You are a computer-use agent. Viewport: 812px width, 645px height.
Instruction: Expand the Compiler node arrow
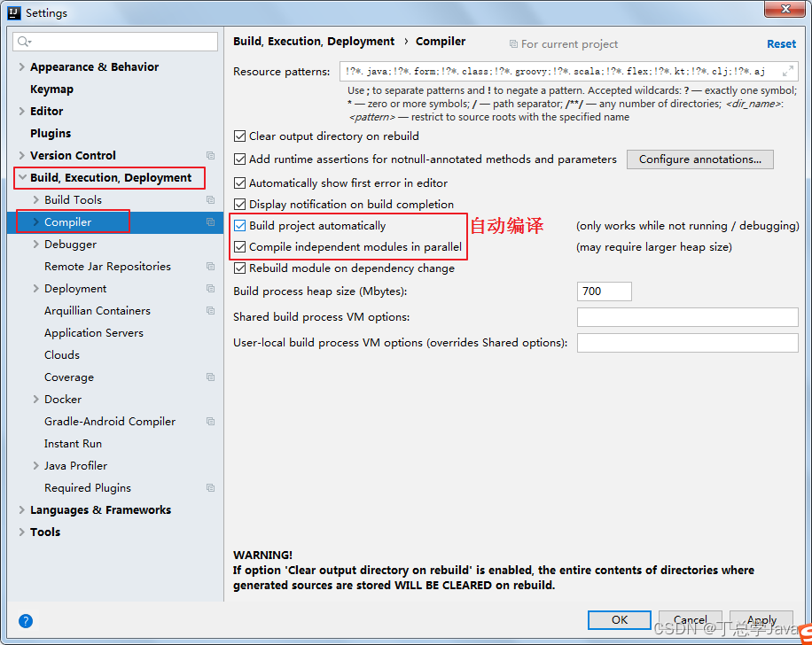point(35,222)
